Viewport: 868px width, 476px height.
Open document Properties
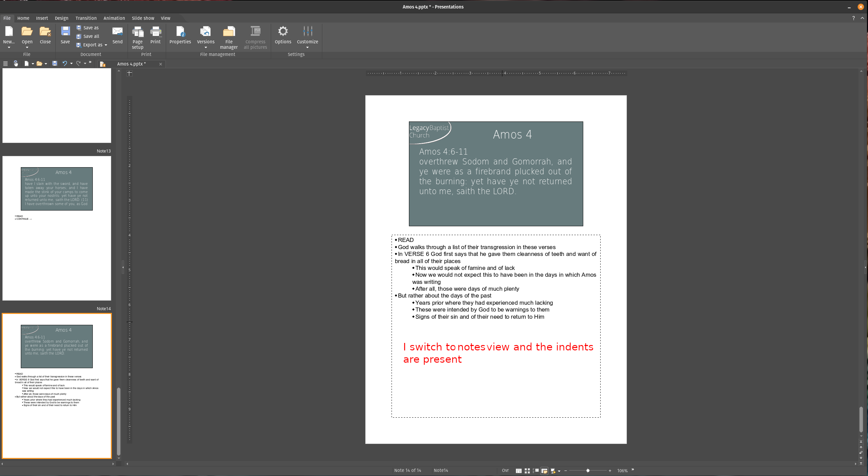click(x=180, y=35)
